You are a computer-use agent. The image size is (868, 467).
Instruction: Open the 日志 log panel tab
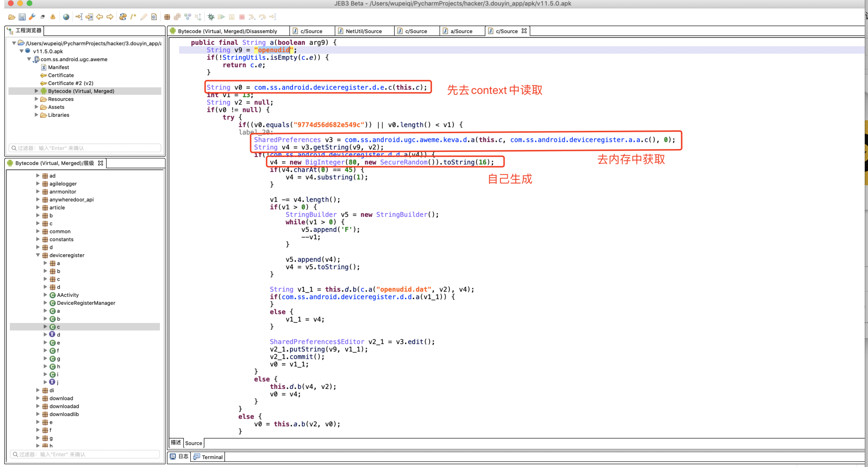[179, 457]
